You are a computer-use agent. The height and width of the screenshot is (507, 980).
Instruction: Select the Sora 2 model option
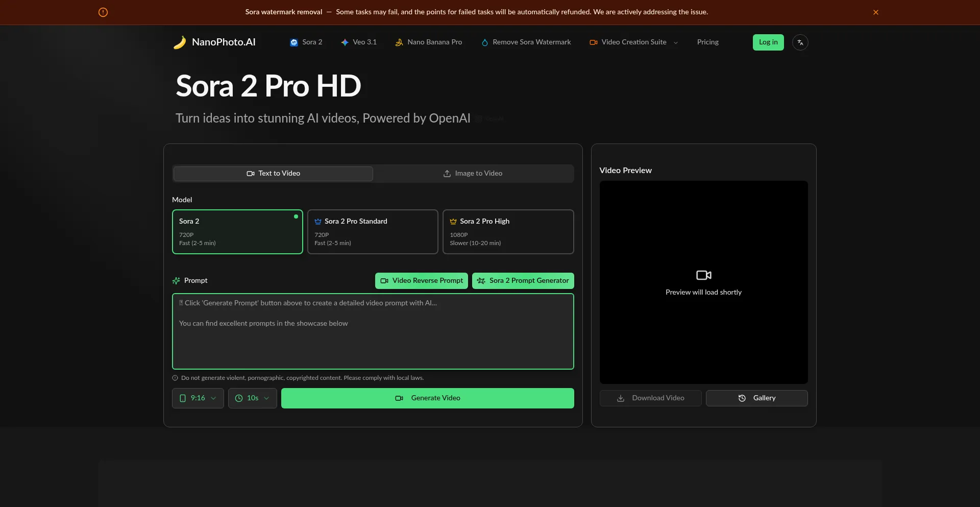click(237, 232)
